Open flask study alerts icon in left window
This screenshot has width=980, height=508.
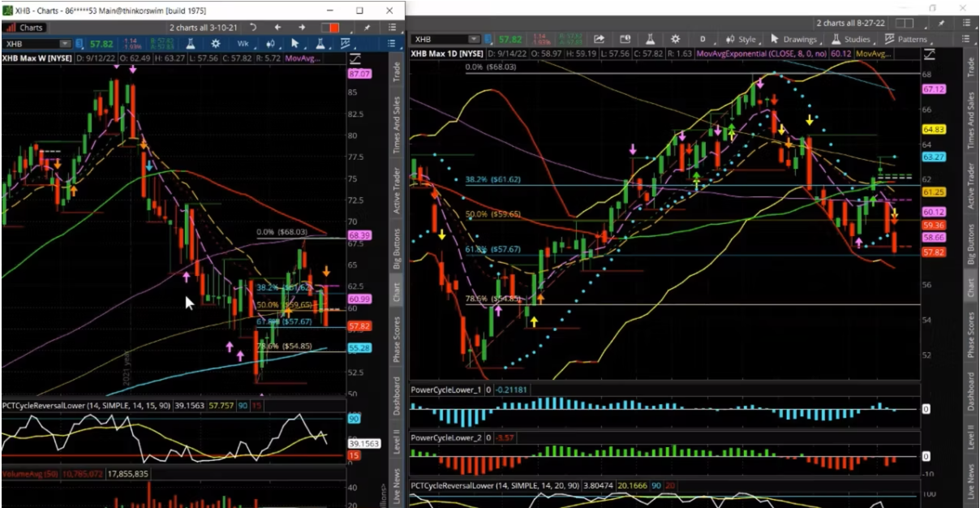pos(190,43)
